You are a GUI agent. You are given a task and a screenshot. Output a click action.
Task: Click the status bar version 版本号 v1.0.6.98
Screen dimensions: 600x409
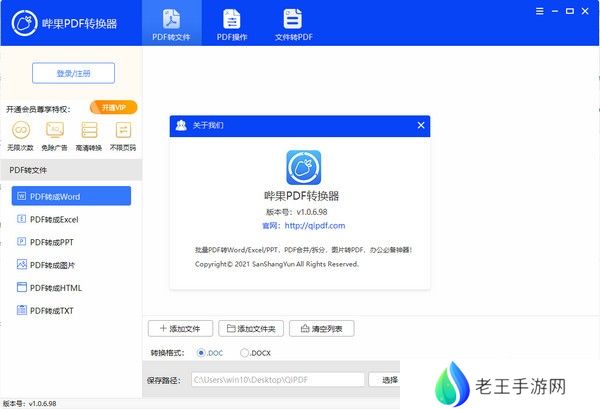(x=29, y=404)
